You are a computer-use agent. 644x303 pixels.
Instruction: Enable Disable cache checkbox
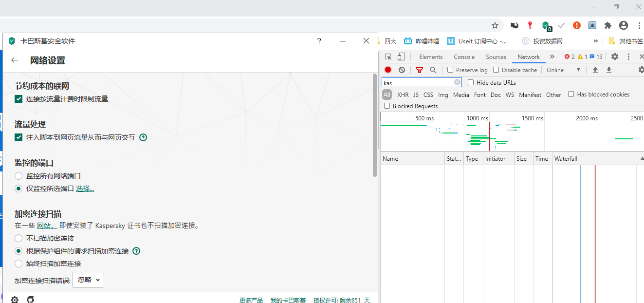coord(496,70)
